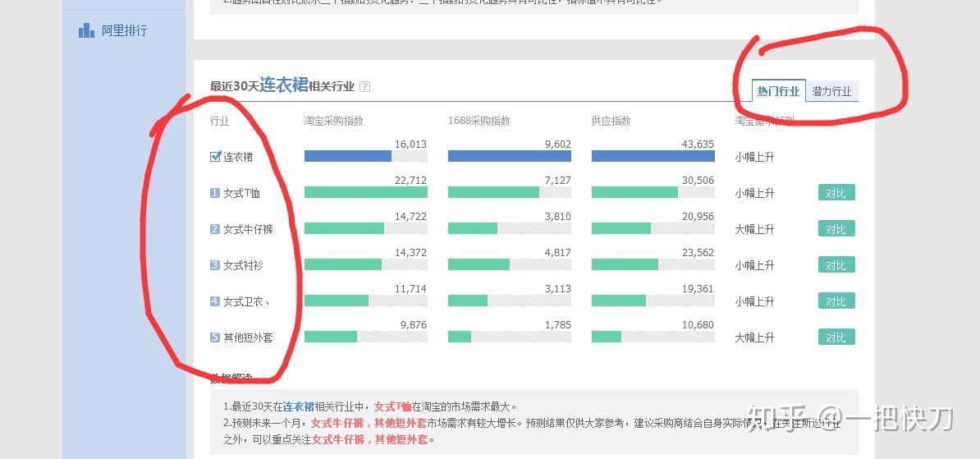This screenshot has width=980, height=459.
Task: Click 对比 button for 女式牛仔裤
Action: [836, 229]
